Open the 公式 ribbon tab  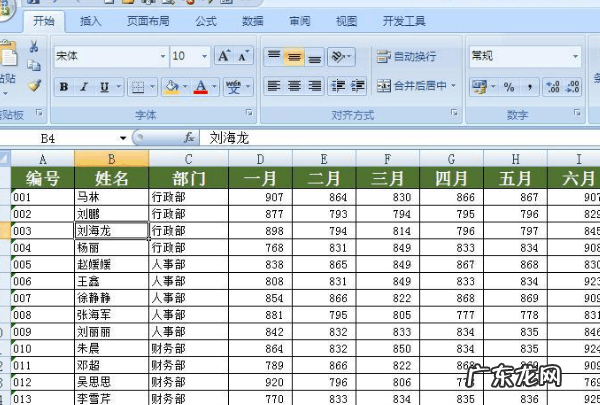[x=205, y=20]
